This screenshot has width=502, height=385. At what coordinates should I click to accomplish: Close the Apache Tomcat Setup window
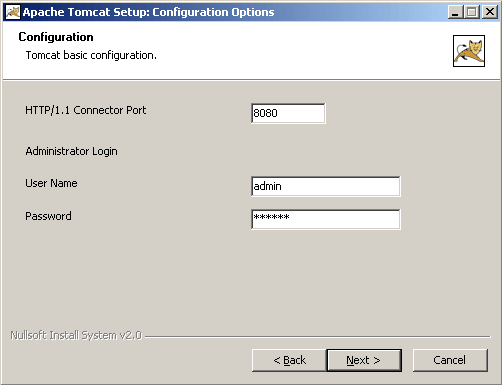click(x=490, y=12)
